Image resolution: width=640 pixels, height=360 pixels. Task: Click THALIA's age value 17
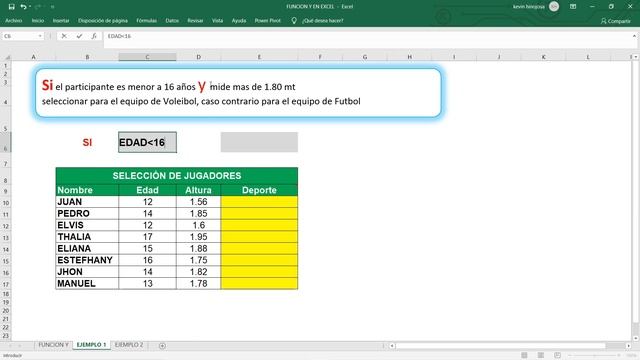click(147, 237)
